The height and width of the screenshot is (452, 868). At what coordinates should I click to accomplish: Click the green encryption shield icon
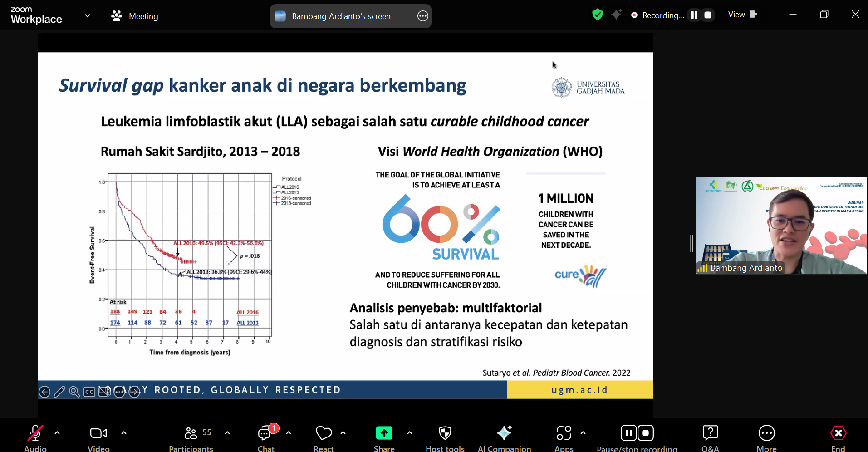(x=598, y=15)
